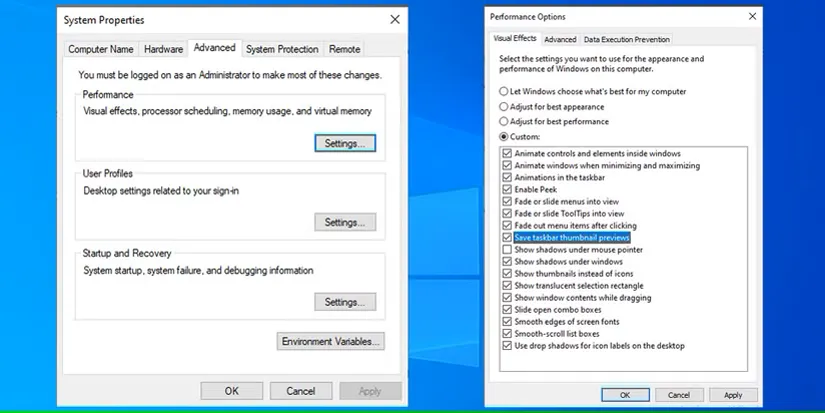825x413 pixels.
Task: Toggle Fade or slide ToolTips into view
Action: click(x=507, y=214)
